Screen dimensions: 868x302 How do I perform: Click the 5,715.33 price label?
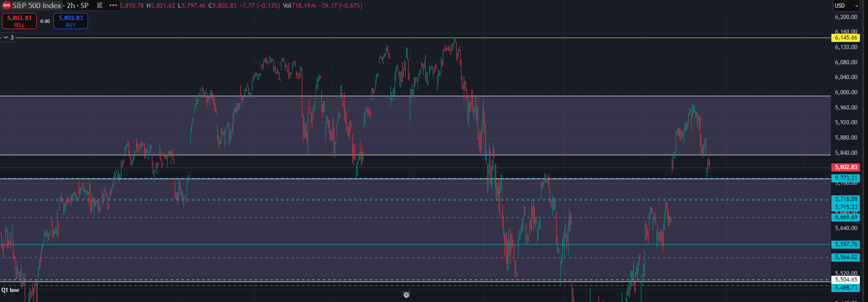(x=846, y=207)
